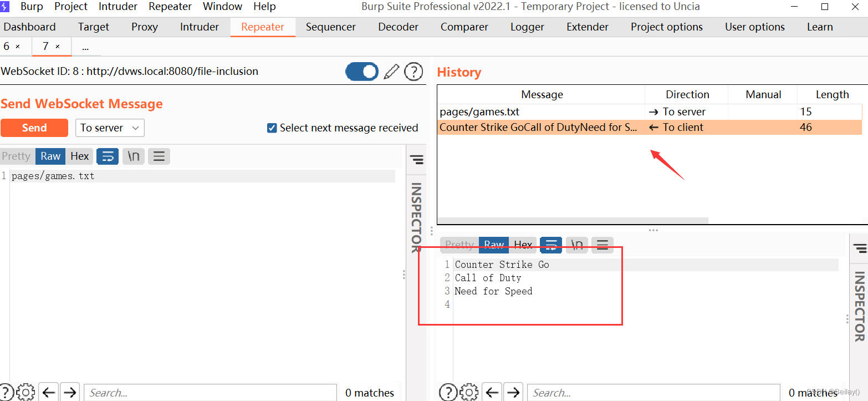Go to next match in response search

click(513, 392)
